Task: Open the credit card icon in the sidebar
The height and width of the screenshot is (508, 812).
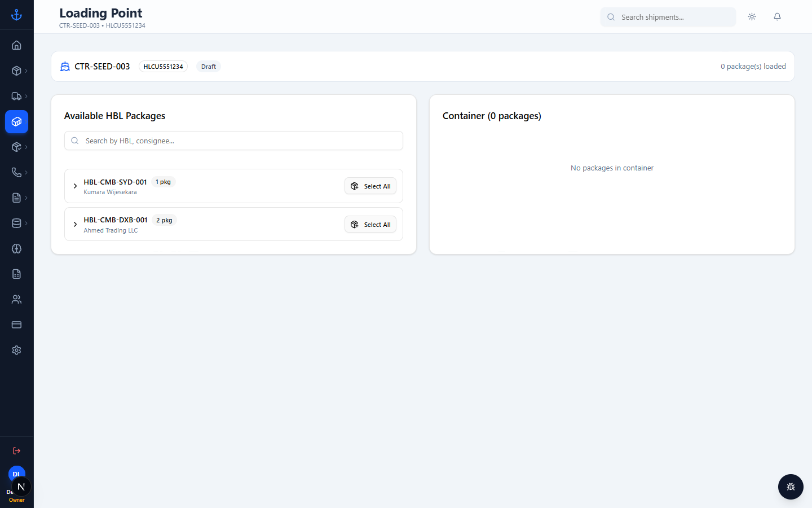Action: (x=16, y=325)
